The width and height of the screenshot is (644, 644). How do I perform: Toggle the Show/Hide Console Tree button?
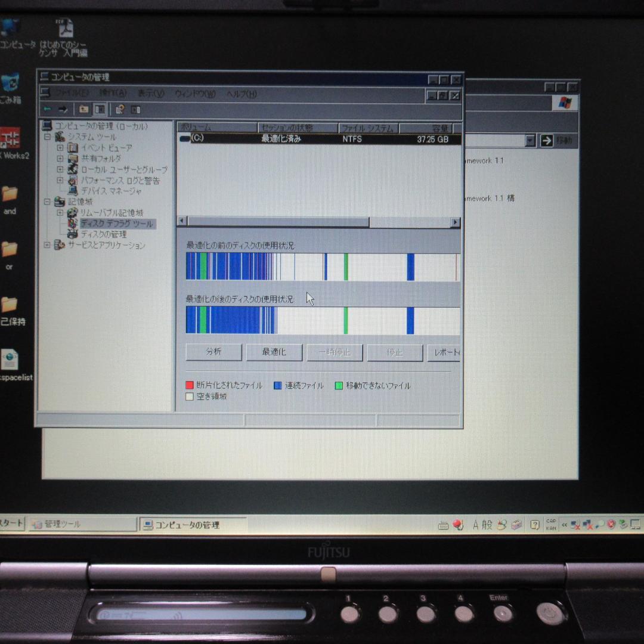pyautogui.click(x=100, y=109)
